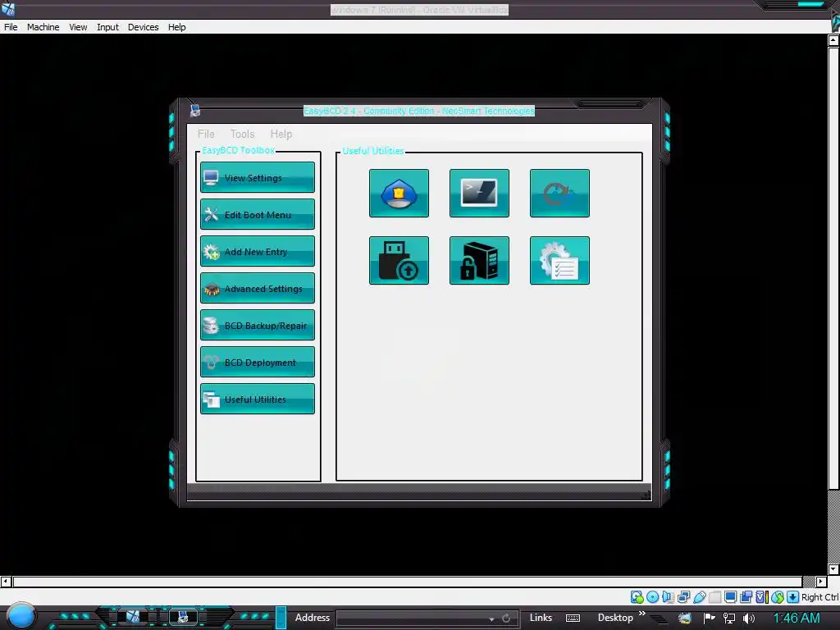Click the VirtualBox vertical scrollbar up arrow

833,40
